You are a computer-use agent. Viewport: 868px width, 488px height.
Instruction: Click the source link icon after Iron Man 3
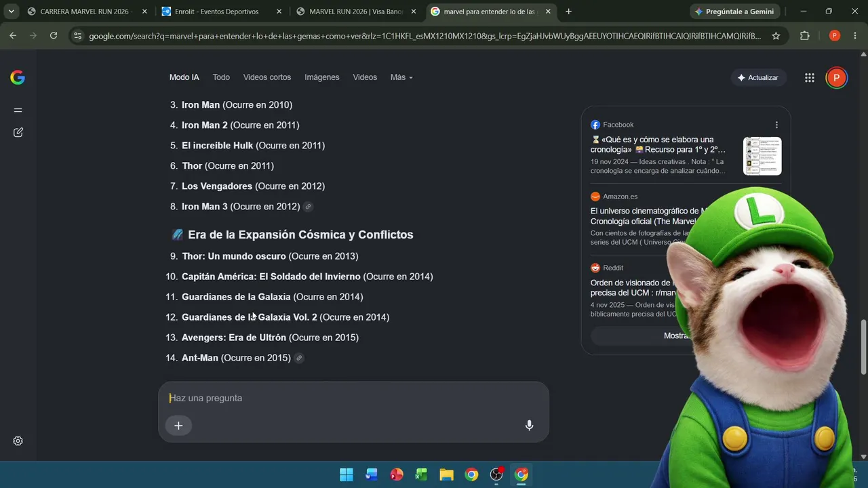pos(309,207)
